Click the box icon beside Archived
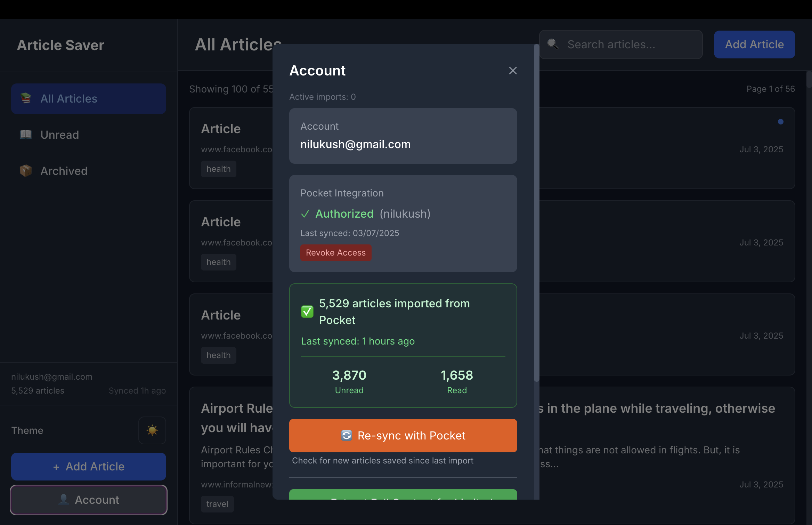Screen dimensions: 812x525 coord(26,171)
